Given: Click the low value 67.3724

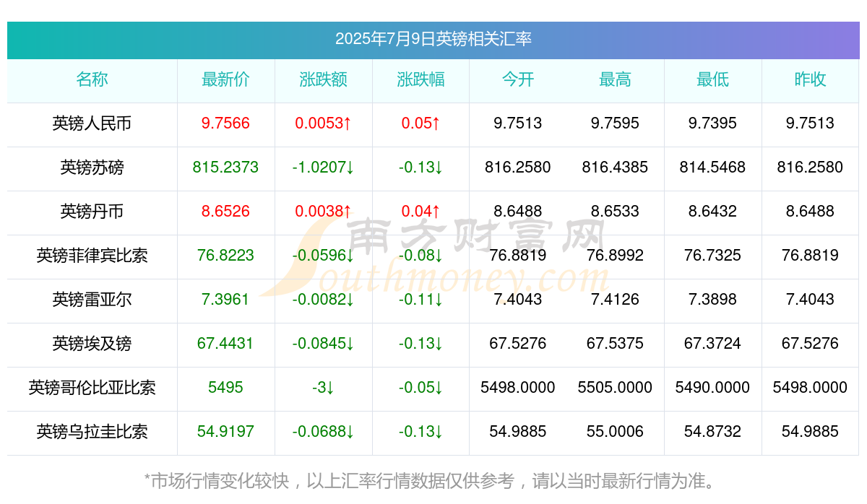Looking at the screenshot, I should pyautogui.click(x=712, y=344).
